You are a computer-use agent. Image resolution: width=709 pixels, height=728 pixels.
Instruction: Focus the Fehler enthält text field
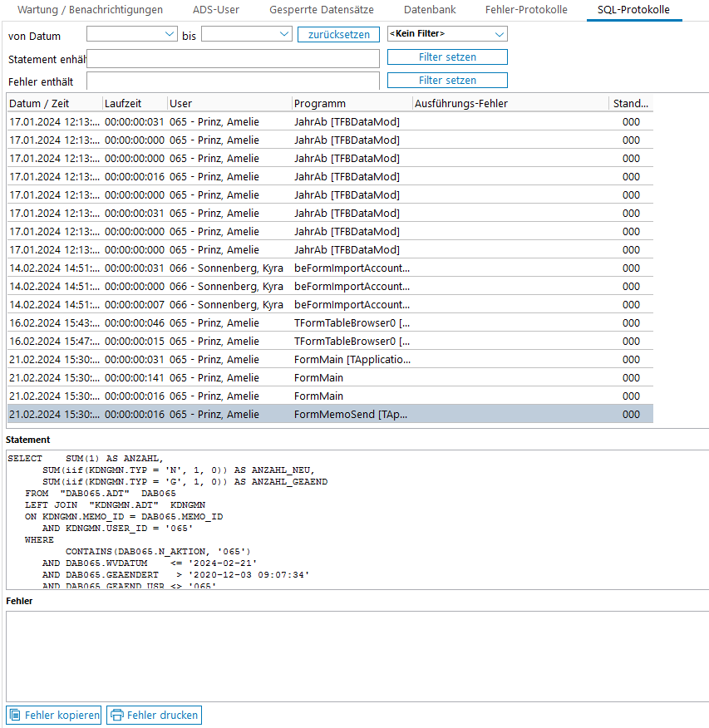click(233, 81)
